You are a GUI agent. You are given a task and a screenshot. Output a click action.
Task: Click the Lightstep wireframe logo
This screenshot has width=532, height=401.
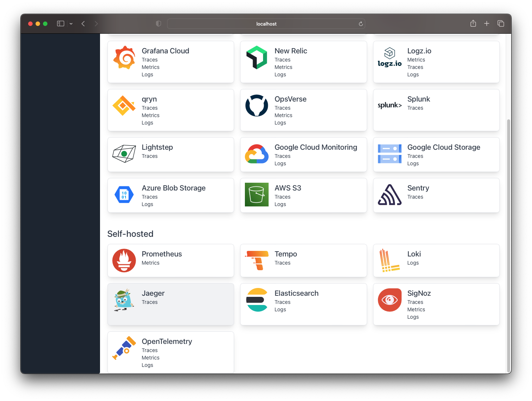tap(124, 154)
